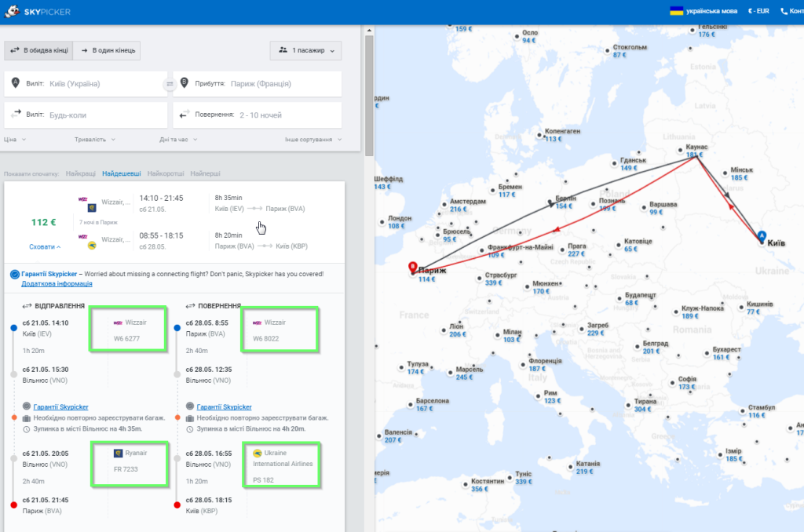Open the Інше сортування sorting dropdown
The width and height of the screenshot is (804, 532).
click(x=313, y=140)
